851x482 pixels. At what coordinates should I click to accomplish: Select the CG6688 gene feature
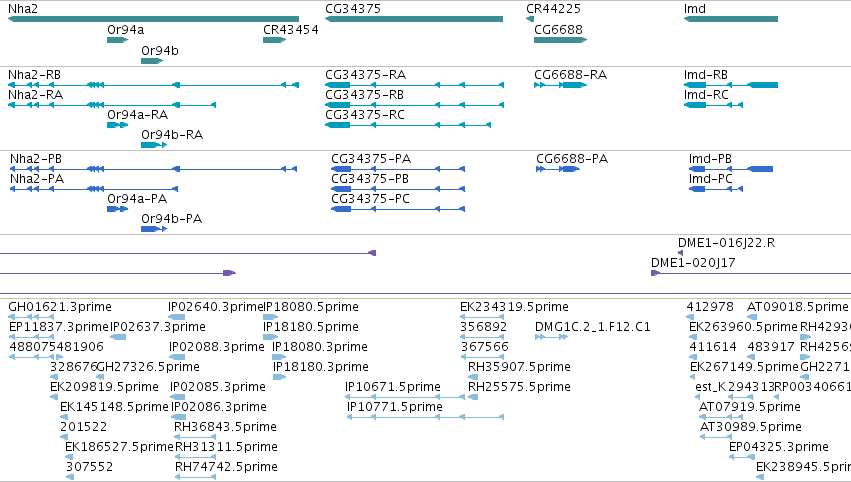(561, 40)
